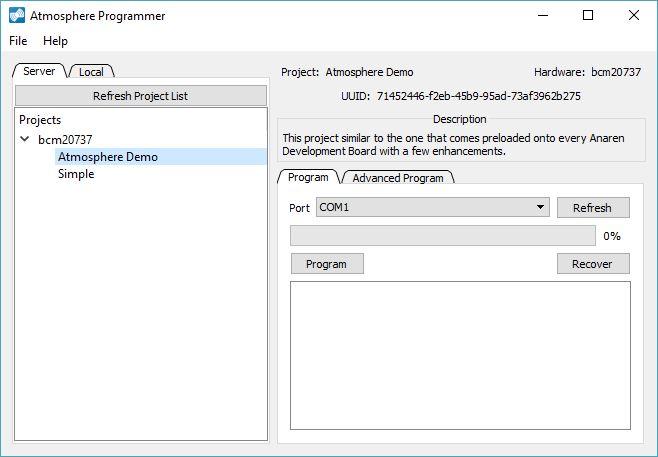Click the port dropdown arrow
The height and width of the screenshot is (457, 658).
[x=540, y=207]
